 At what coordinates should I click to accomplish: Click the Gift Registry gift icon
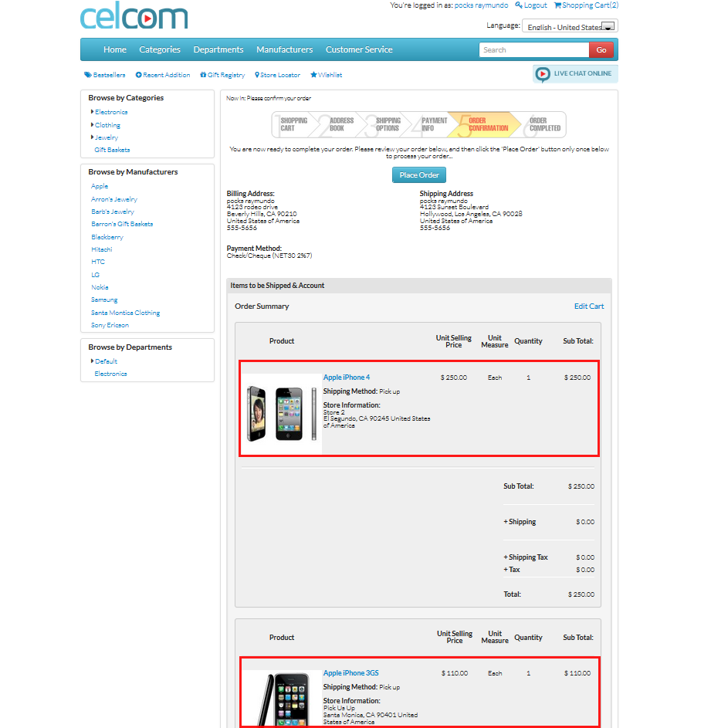[x=203, y=75]
